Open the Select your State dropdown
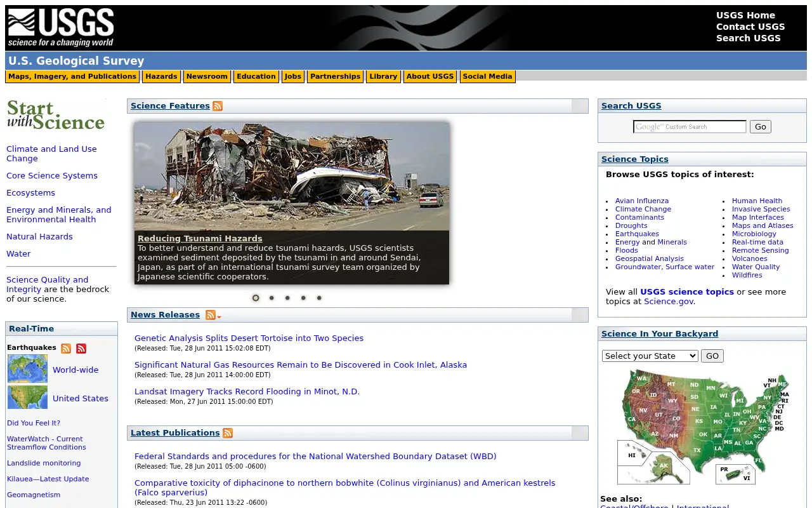812x508 pixels. (x=650, y=356)
